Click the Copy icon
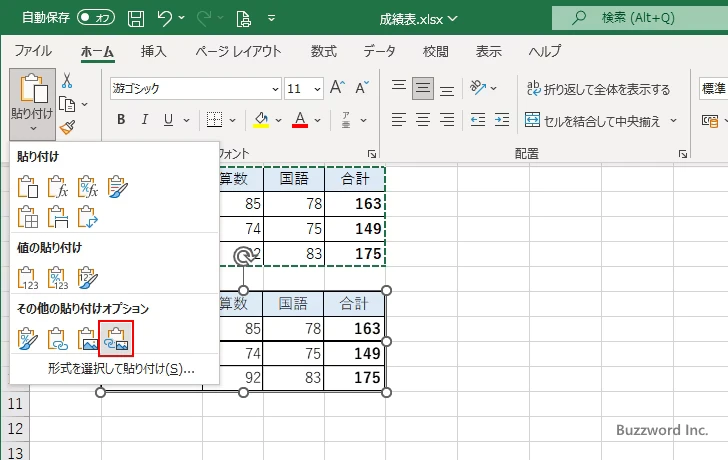Viewport: 728px width, 460px height. coord(67,104)
